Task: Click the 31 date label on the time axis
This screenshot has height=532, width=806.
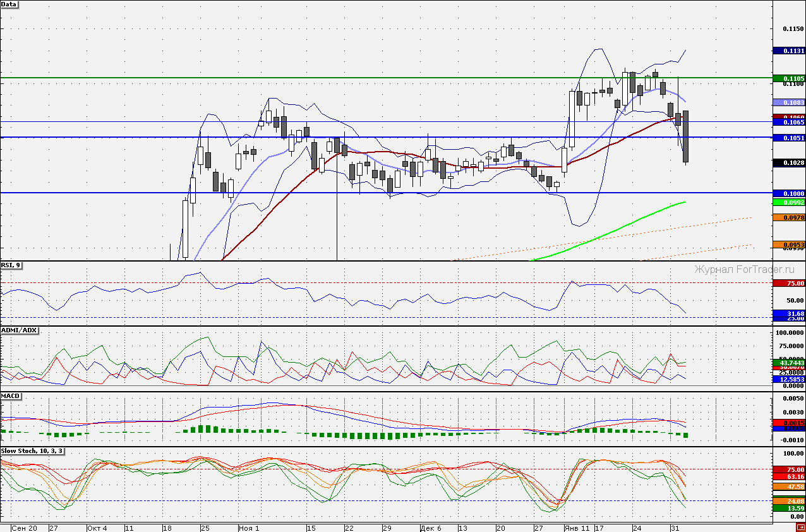Action: [x=675, y=528]
